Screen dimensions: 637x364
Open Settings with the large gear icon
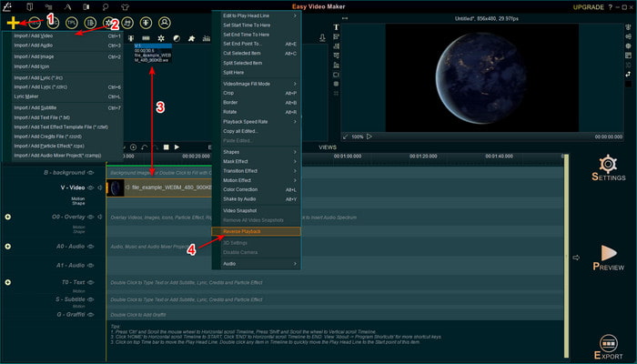(x=608, y=163)
